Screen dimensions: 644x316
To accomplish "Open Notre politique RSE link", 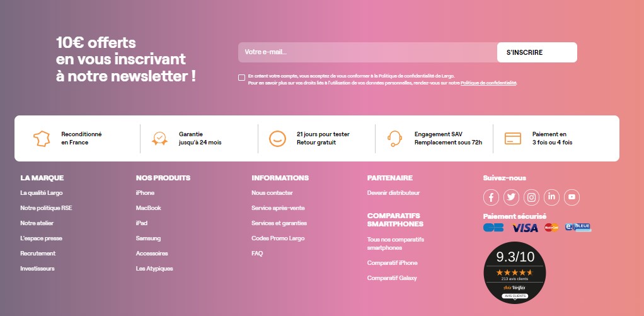I will pyautogui.click(x=46, y=208).
